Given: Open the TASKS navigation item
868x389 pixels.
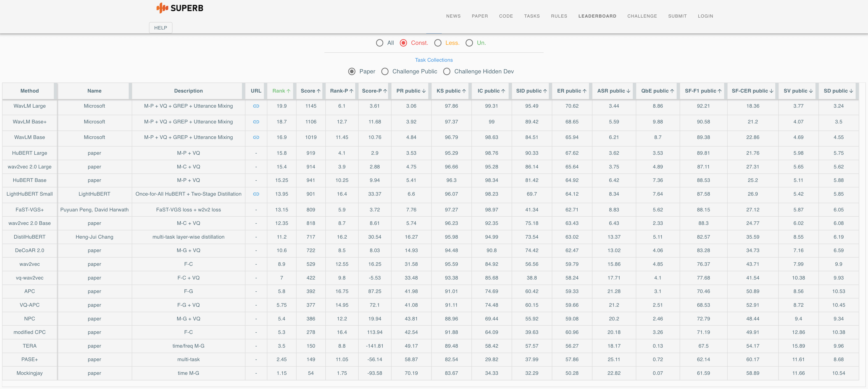Looking at the screenshot, I should (532, 16).
